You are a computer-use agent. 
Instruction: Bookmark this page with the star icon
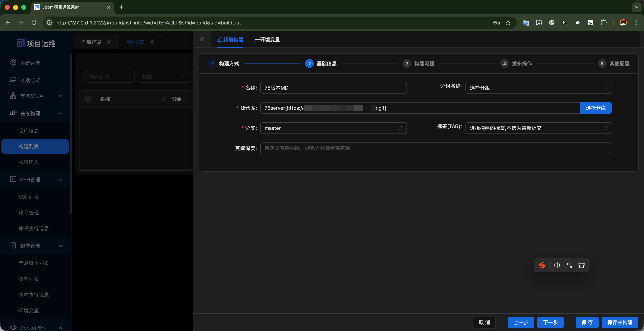pyautogui.click(x=508, y=22)
